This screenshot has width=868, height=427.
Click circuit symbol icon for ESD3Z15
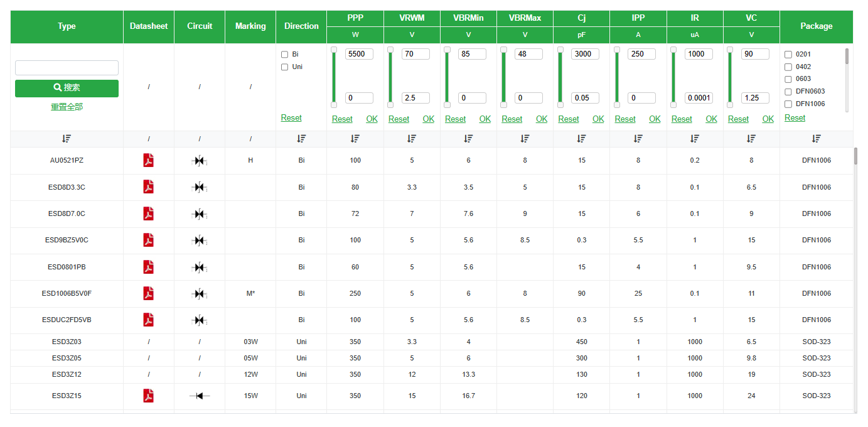(x=199, y=396)
